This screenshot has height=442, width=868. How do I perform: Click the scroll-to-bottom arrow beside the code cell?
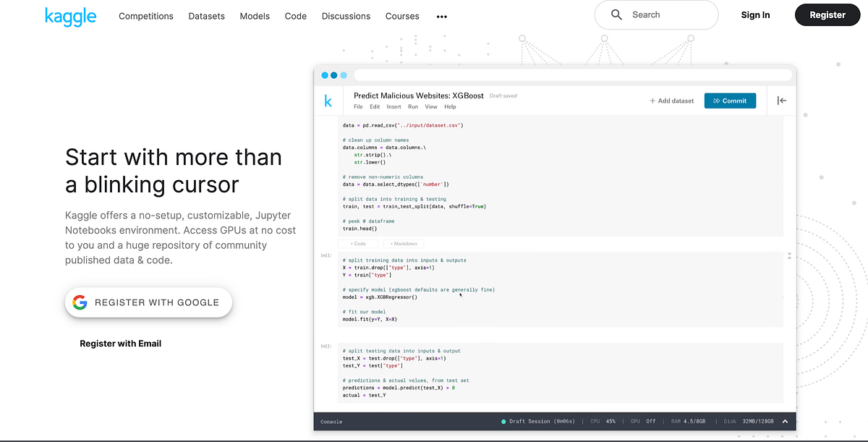(x=789, y=253)
